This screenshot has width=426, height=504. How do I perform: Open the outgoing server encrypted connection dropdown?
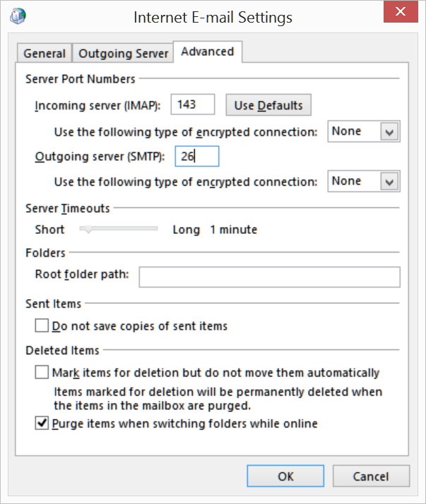coord(389,182)
